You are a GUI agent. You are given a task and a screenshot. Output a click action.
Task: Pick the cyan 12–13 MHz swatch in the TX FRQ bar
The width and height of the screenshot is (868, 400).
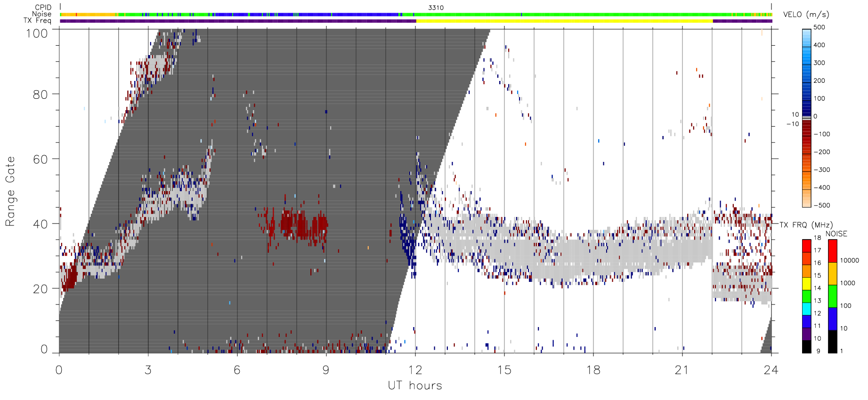coord(807,309)
